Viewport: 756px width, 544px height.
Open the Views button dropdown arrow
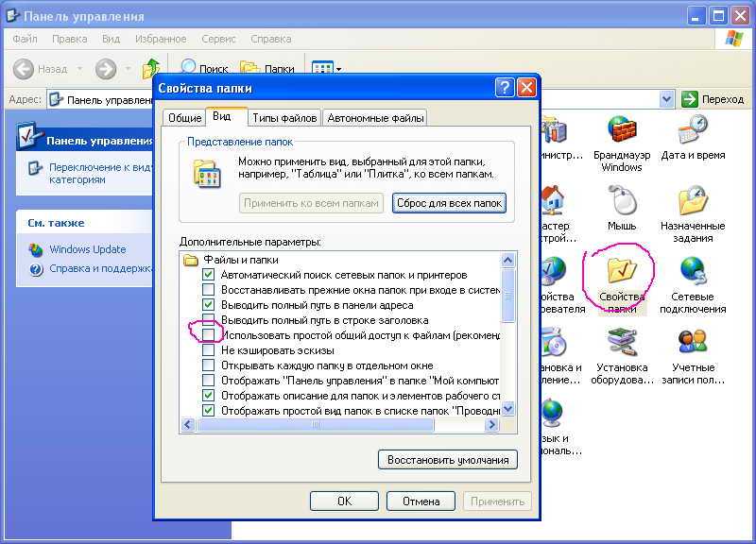click(x=338, y=69)
